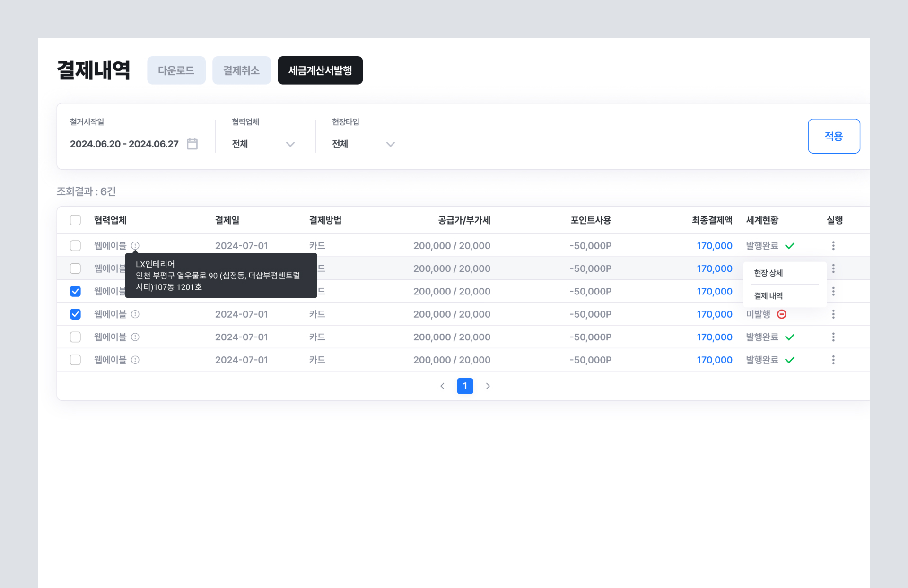
Task: Open the three-dot menu in last row
Action: point(833,360)
